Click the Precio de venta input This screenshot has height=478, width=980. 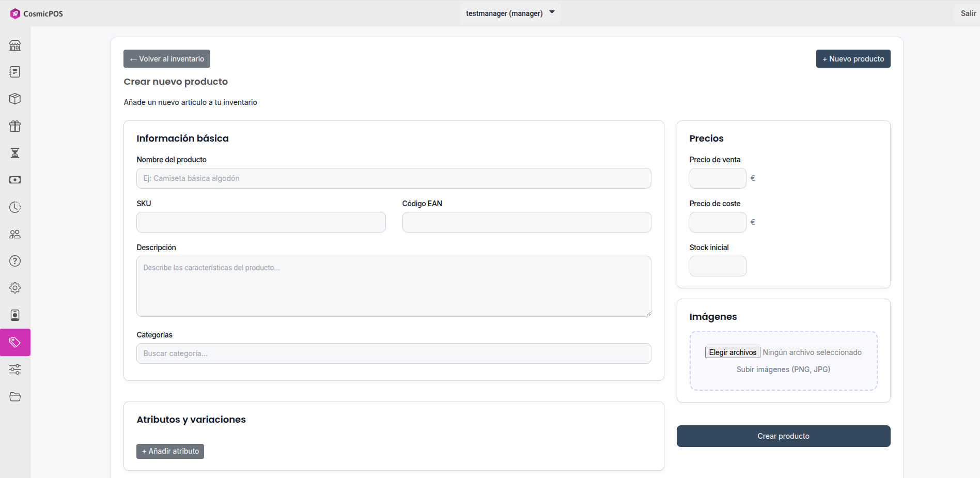pyautogui.click(x=718, y=178)
